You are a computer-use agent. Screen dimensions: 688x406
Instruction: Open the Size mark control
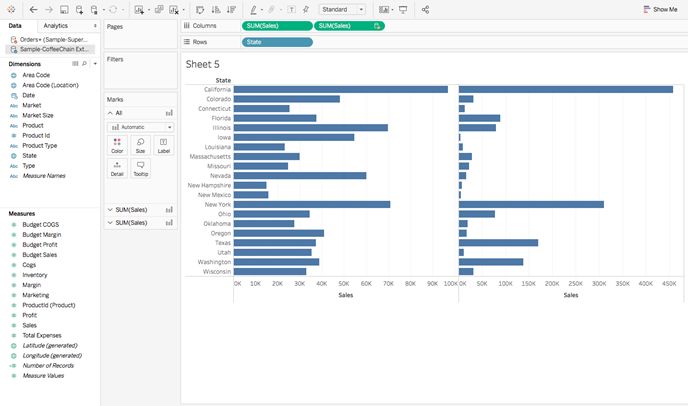140,145
